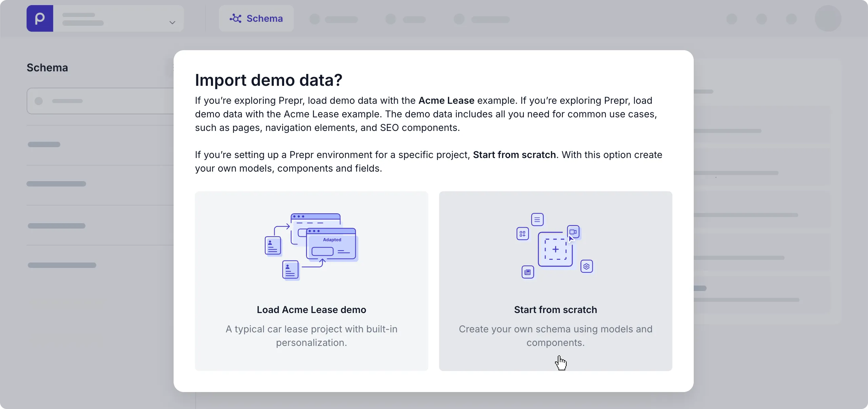
Task: Click the 'Create your own schema' description
Action: (555, 336)
